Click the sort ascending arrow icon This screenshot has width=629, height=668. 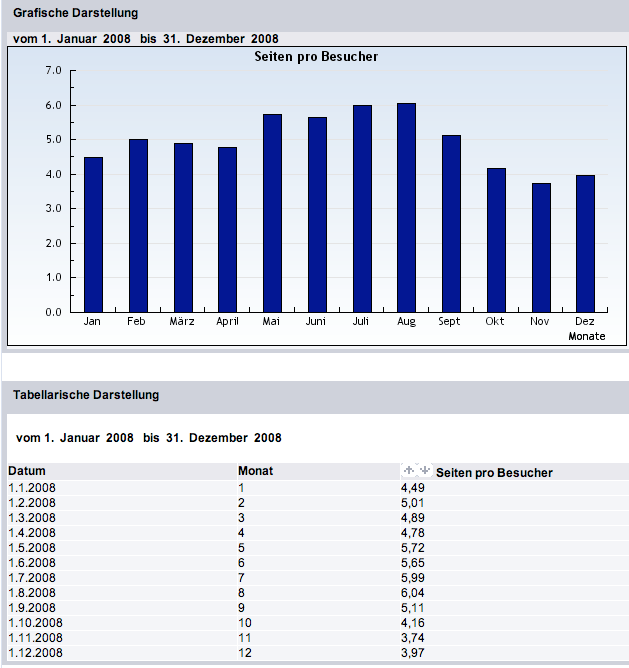pyautogui.click(x=408, y=470)
